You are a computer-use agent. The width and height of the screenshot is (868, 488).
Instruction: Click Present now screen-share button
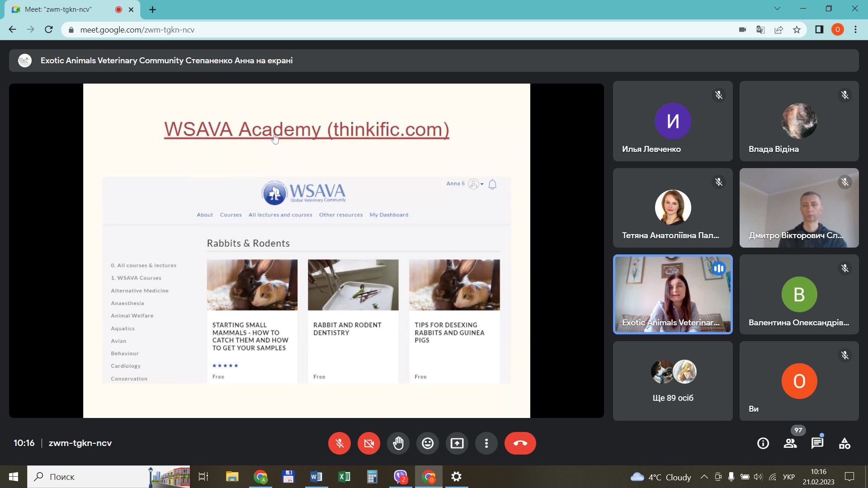pos(457,443)
